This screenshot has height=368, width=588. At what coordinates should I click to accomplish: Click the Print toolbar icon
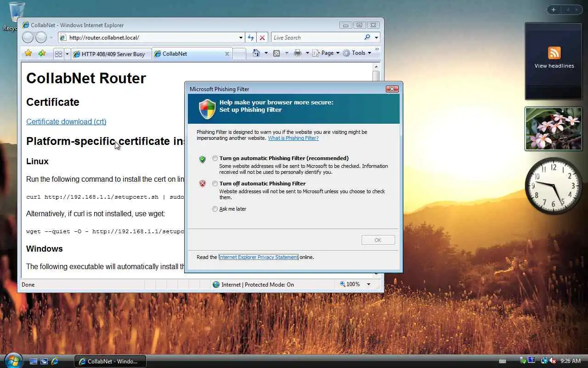(298, 53)
